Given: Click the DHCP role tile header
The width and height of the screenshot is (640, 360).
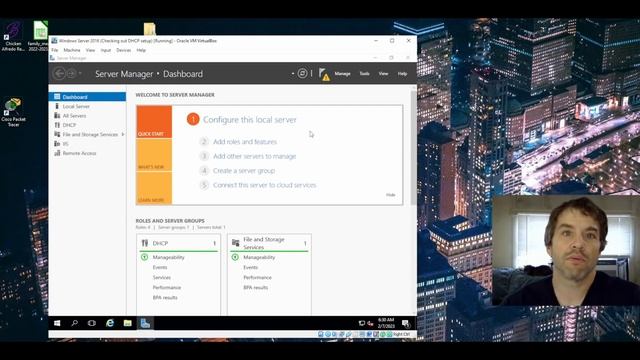Looking at the screenshot, I should pos(179,243).
